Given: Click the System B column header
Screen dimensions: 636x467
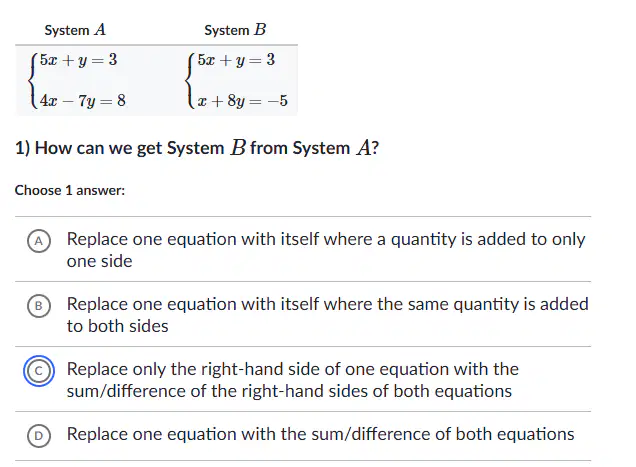Looking at the screenshot, I should click(235, 30).
